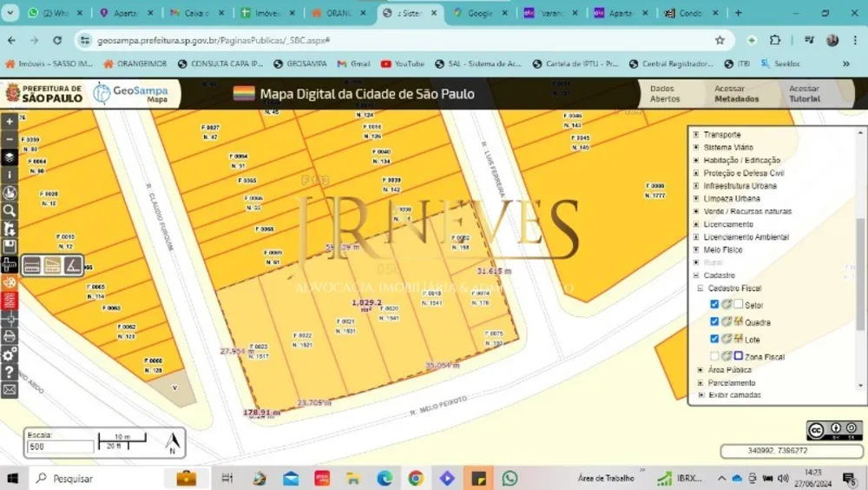Click Acessar Metadados in the header
The width and height of the screenshot is (868, 490).
pyautogui.click(x=736, y=94)
